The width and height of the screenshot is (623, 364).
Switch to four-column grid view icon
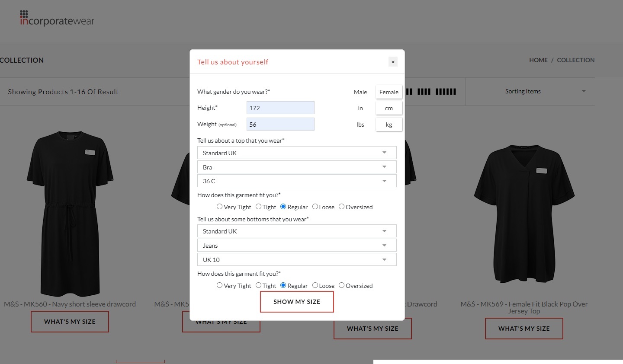[x=424, y=92]
